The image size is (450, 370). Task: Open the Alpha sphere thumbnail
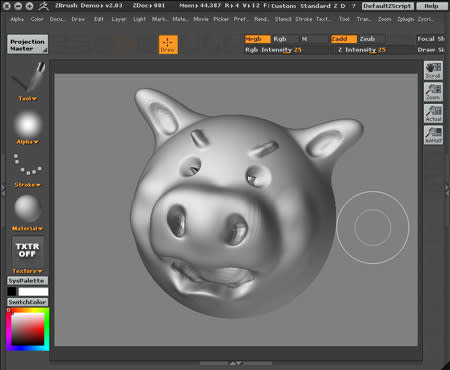28,125
